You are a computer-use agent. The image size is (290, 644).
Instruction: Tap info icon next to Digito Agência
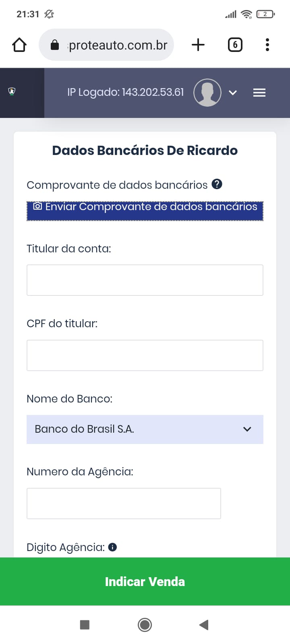point(113,547)
